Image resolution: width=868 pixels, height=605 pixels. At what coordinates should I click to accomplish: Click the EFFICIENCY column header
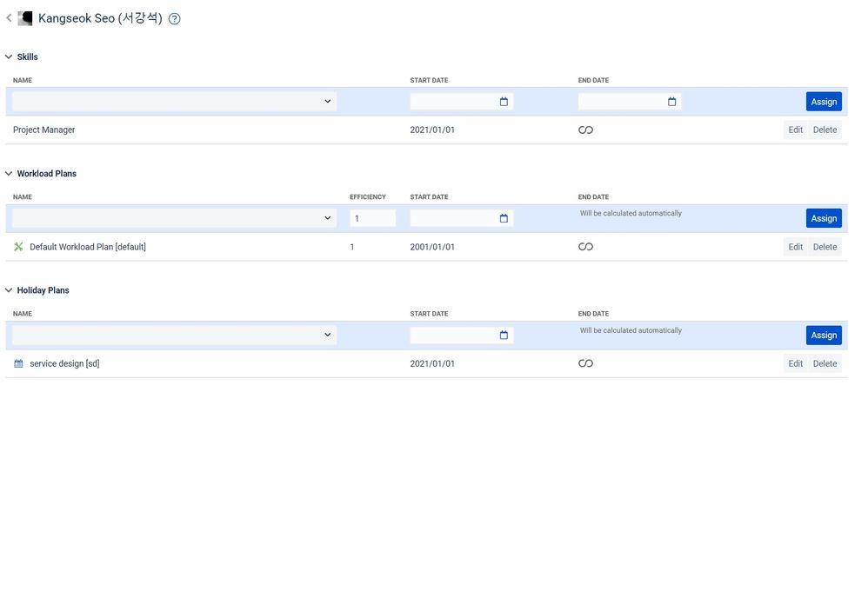pyautogui.click(x=368, y=196)
